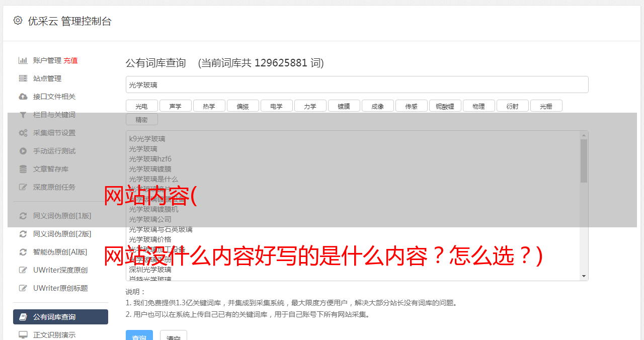Click the 查询 search button
The image size is (644, 340).
139,336
